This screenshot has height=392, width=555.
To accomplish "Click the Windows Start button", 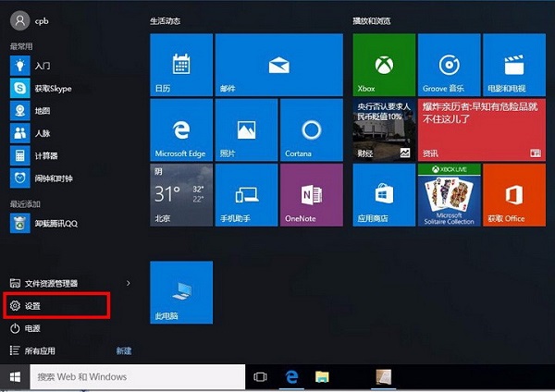I will (x=15, y=377).
